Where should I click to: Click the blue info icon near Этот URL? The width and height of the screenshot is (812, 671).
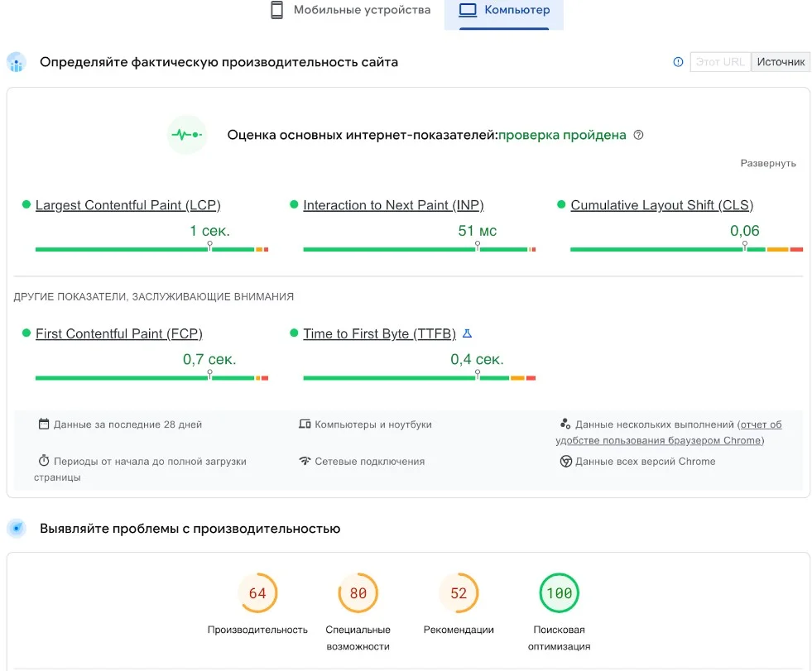(x=678, y=62)
